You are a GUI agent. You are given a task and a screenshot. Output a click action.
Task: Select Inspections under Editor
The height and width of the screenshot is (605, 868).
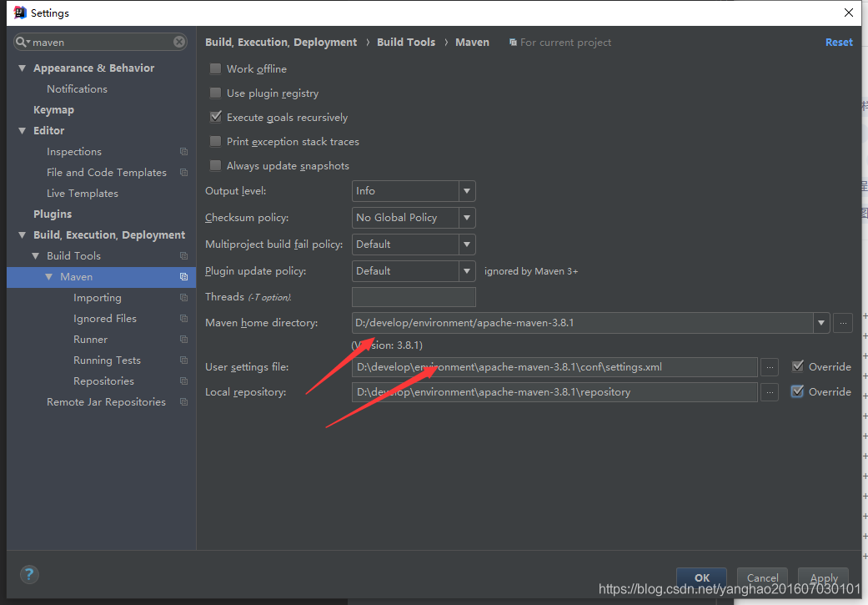(74, 151)
